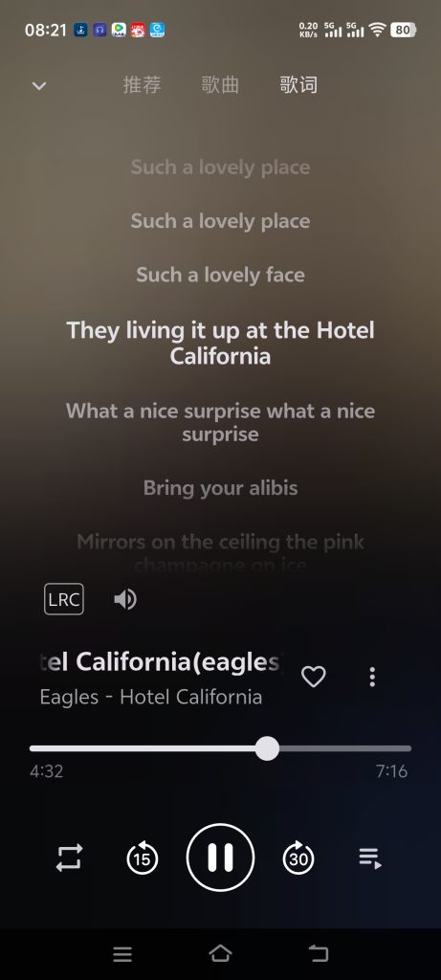The image size is (441, 980).
Task: Jump to lyric "Bring your alibis"
Action: [x=220, y=487]
